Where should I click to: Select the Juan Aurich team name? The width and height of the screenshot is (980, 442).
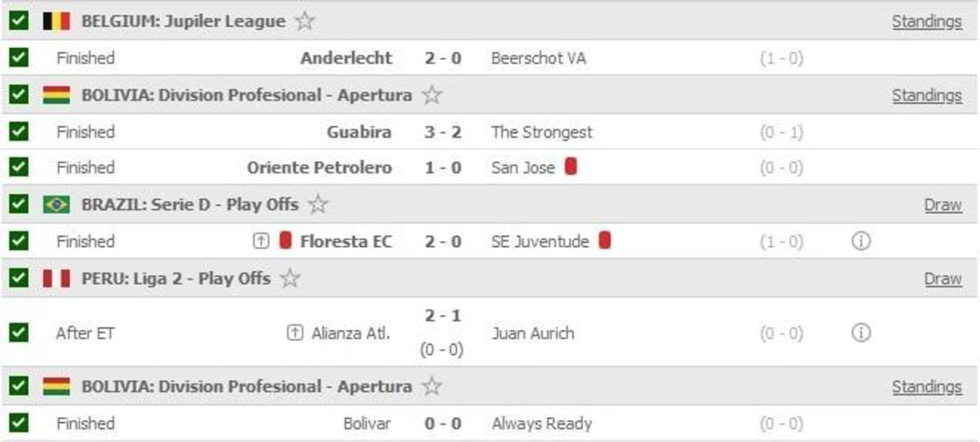point(532,333)
